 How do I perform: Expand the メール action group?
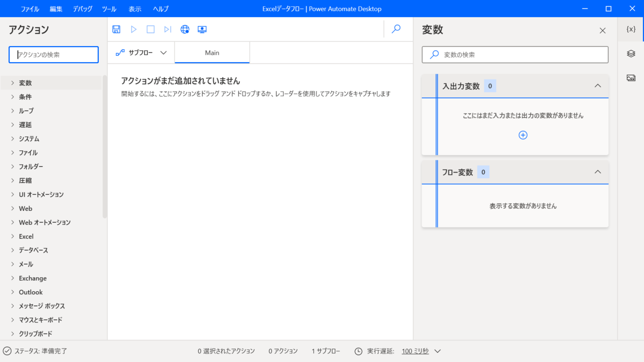[x=13, y=264]
